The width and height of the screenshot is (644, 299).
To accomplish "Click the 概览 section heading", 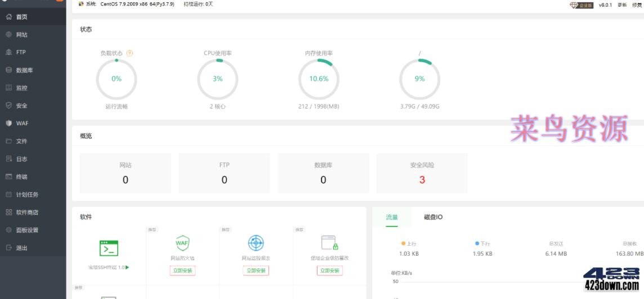I will tap(86, 136).
